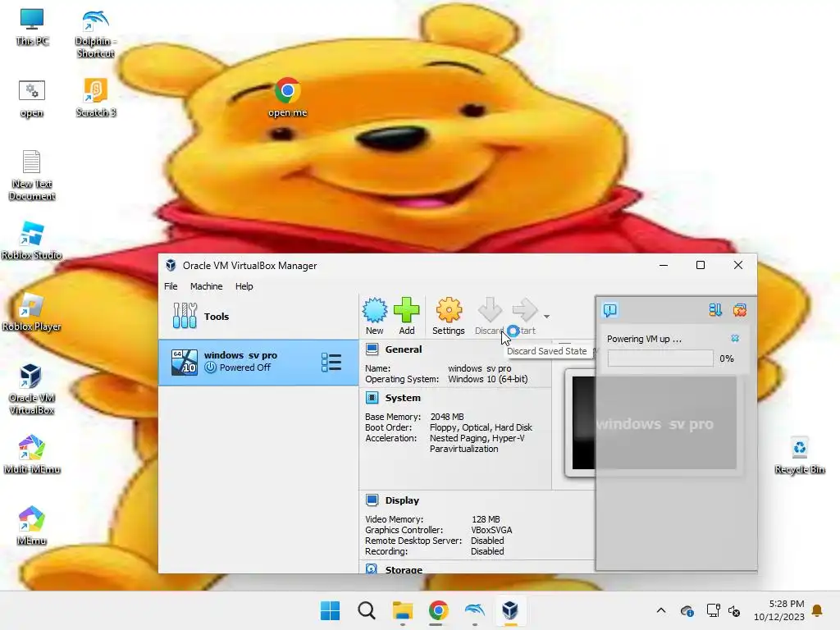Select the This PC desktop icon
Viewport: 840px width, 630px height.
pyautogui.click(x=32, y=27)
